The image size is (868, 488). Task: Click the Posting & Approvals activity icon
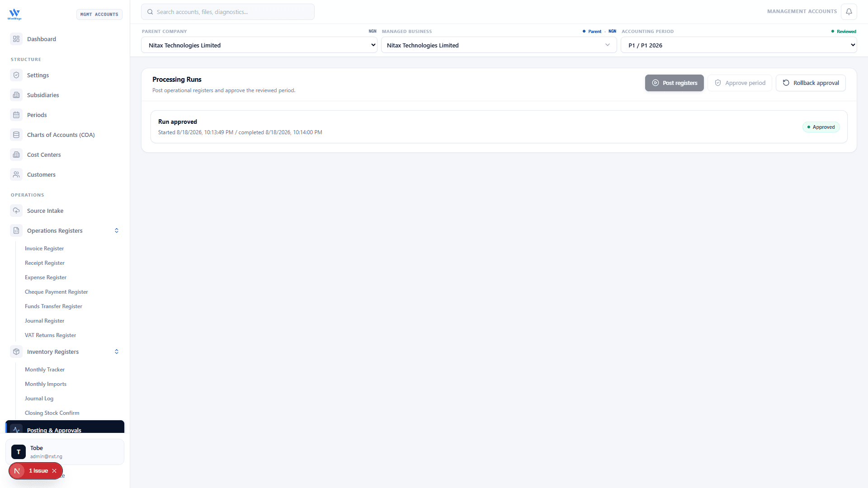[16, 430]
